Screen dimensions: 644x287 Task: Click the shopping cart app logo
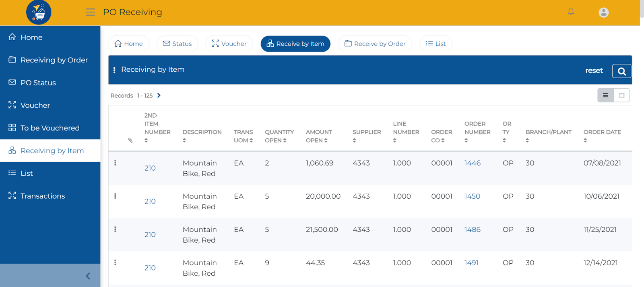[x=39, y=12]
